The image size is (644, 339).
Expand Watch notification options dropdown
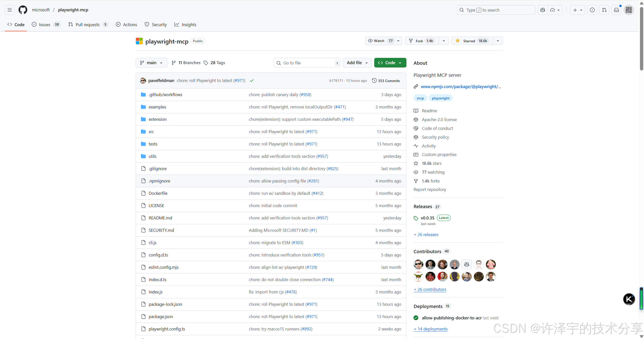pos(398,41)
